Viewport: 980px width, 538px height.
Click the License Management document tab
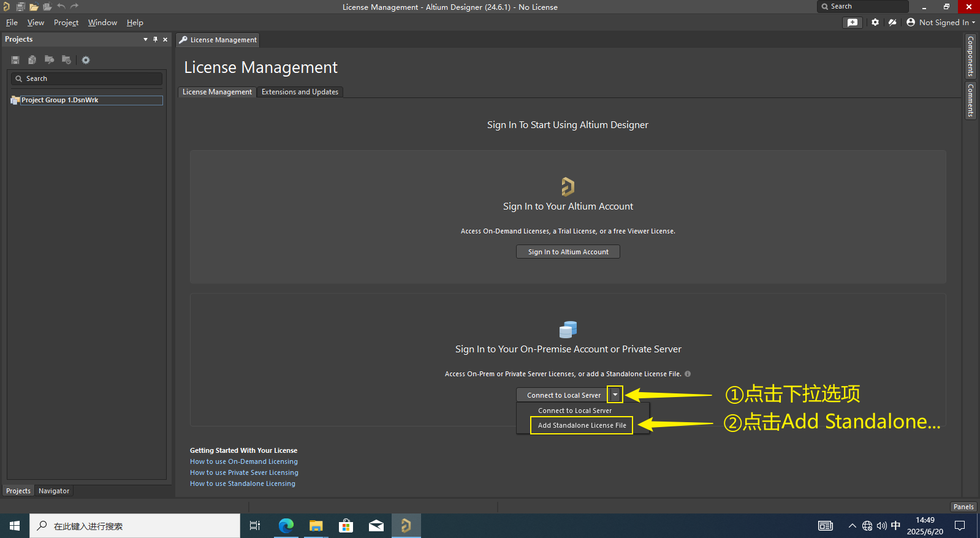coord(218,40)
